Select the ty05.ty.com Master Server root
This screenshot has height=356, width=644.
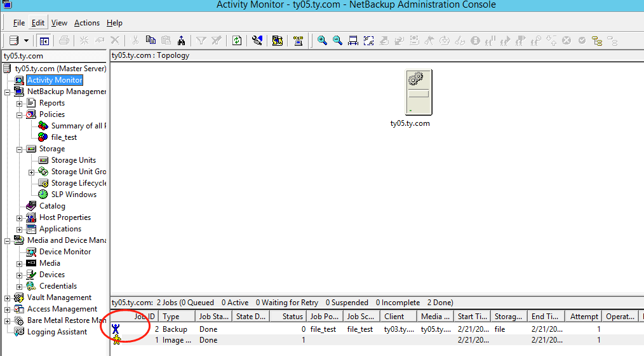pos(60,69)
